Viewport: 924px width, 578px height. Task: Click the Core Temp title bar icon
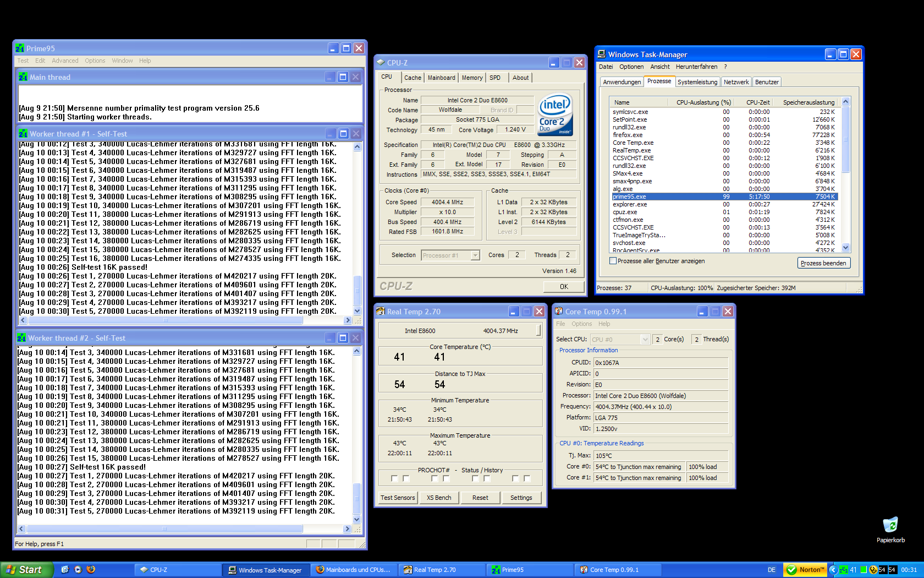pyautogui.click(x=559, y=312)
